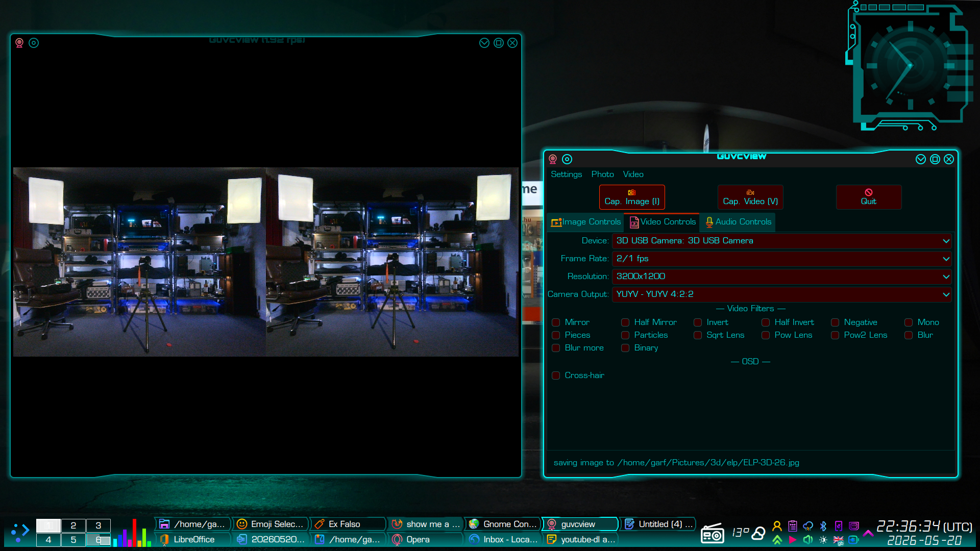The image size is (980, 551).
Task: Enable the Blur more filter
Action: coord(556,348)
